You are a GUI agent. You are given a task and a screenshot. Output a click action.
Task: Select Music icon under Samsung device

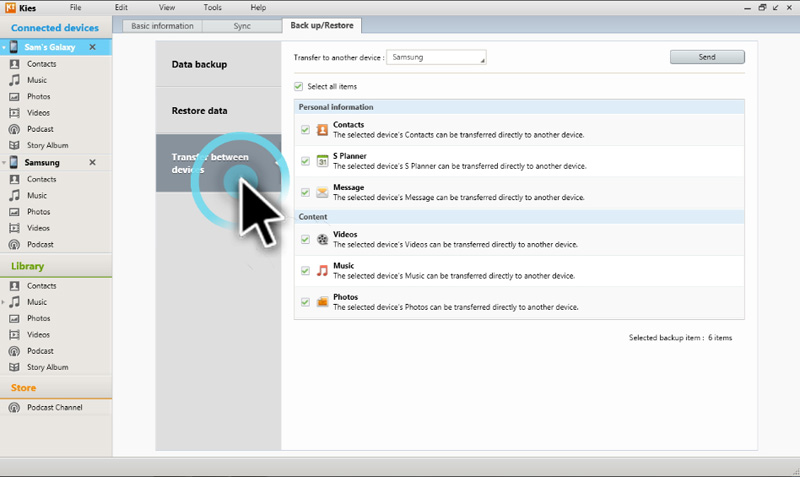click(x=14, y=195)
